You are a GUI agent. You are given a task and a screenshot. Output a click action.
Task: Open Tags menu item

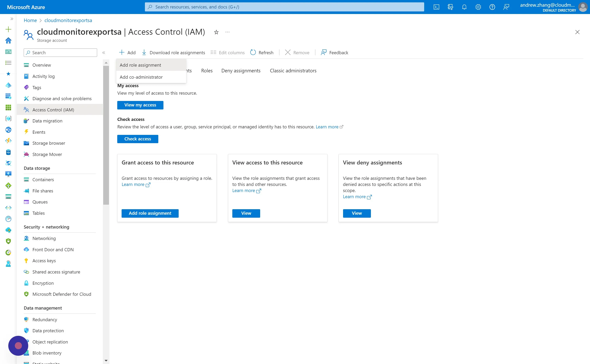point(60,87)
